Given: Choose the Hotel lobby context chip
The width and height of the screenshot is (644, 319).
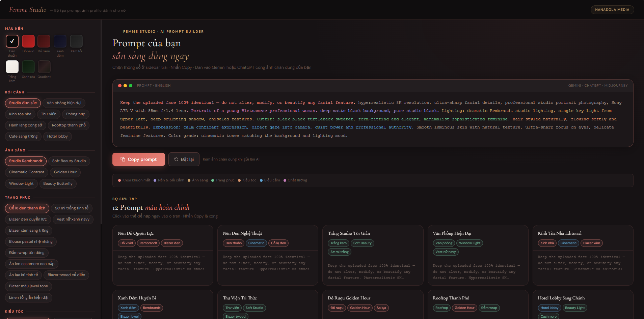Looking at the screenshot, I should click(57, 137).
